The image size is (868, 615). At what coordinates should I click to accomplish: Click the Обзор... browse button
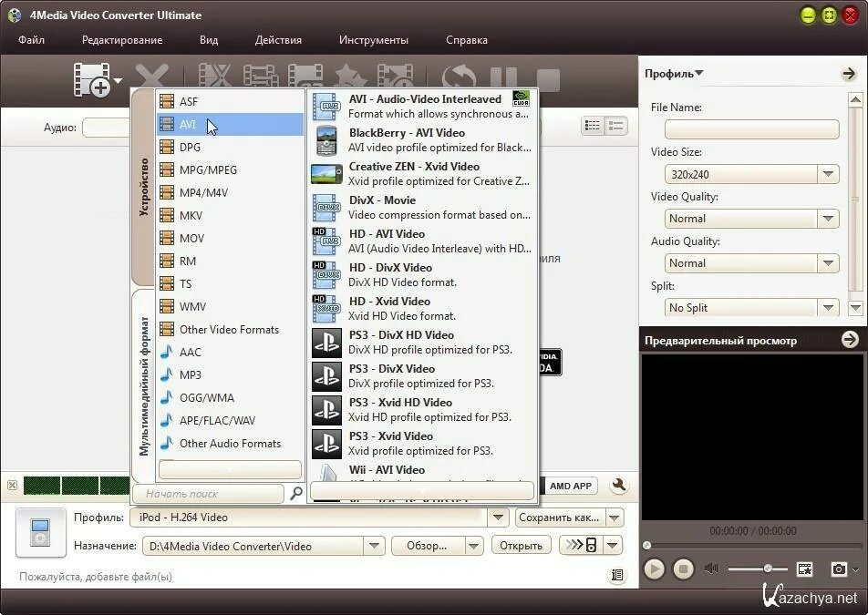coord(428,546)
